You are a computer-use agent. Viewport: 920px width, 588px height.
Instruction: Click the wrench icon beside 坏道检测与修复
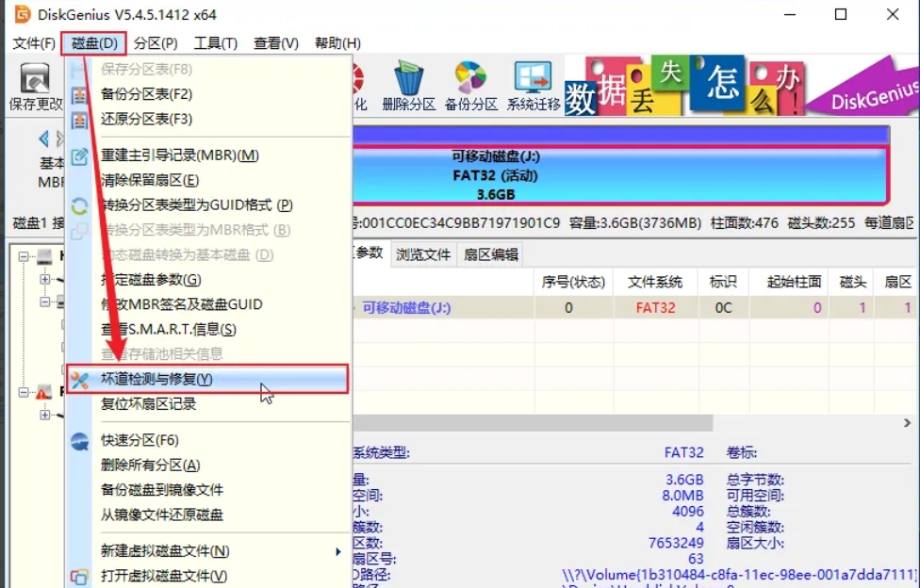pyautogui.click(x=79, y=380)
